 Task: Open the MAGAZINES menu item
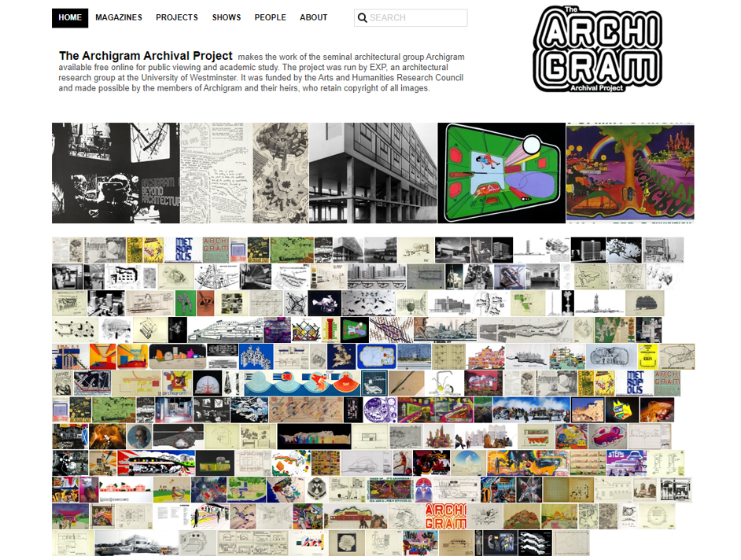(119, 17)
